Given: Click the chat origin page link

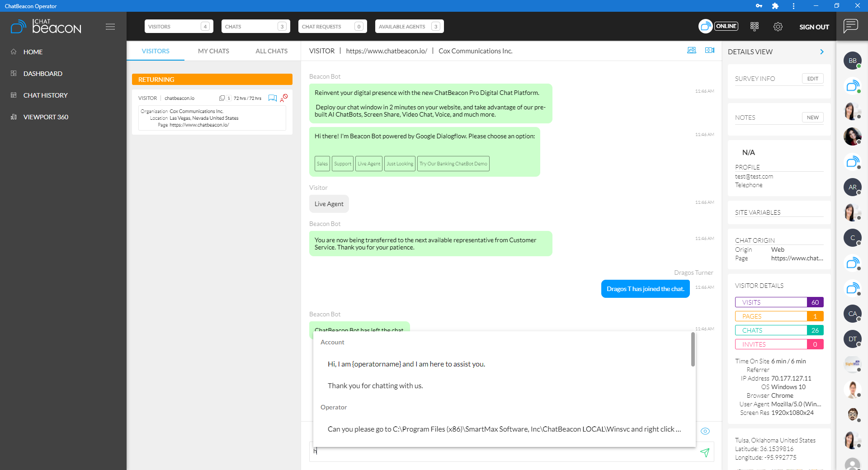Looking at the screenshot, I should (797, 258).
